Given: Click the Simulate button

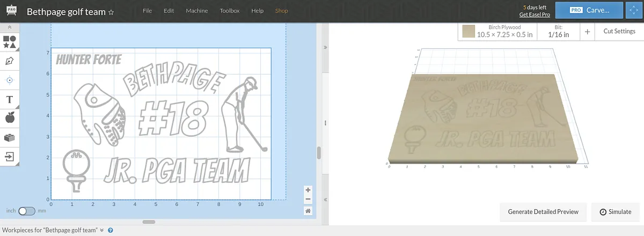Looking at the screenshot, I should tap(616, 212).
